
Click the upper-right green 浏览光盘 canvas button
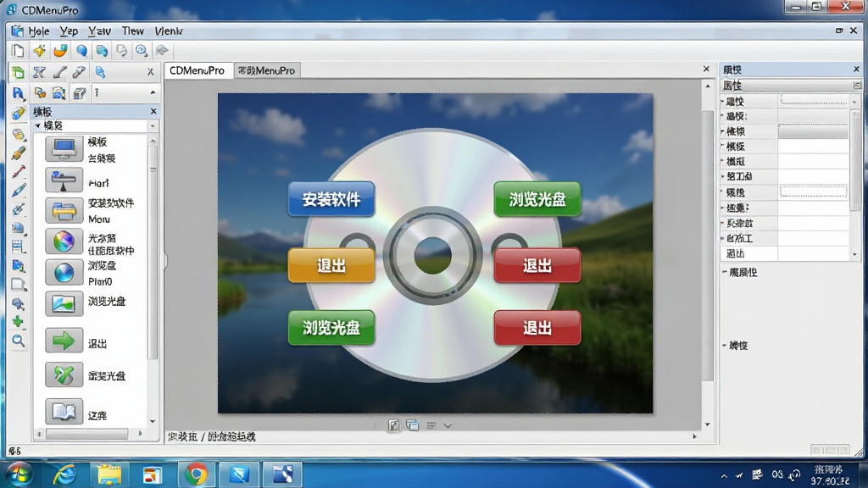pos(537,199)
